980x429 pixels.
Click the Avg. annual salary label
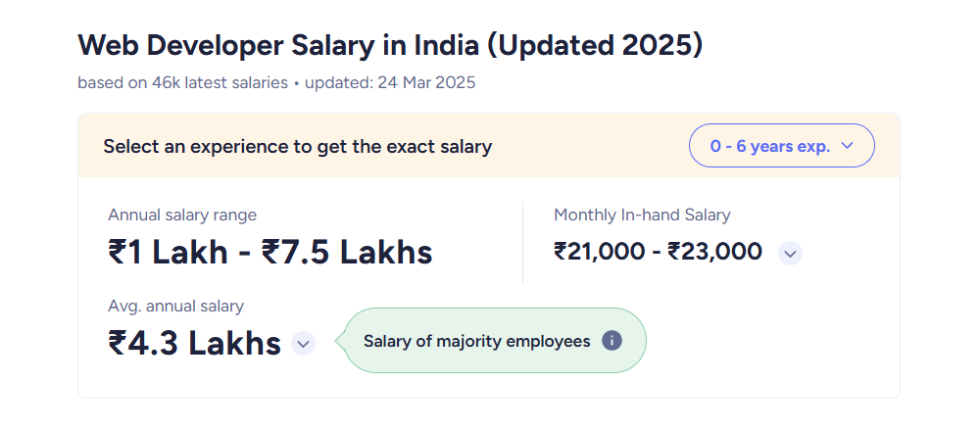pos(175,306)
